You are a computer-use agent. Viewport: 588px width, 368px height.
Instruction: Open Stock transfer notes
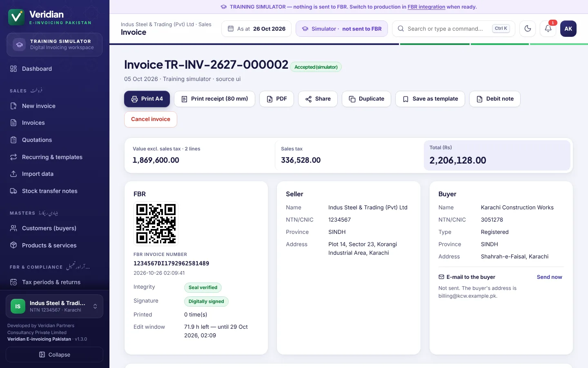[55, 191]
